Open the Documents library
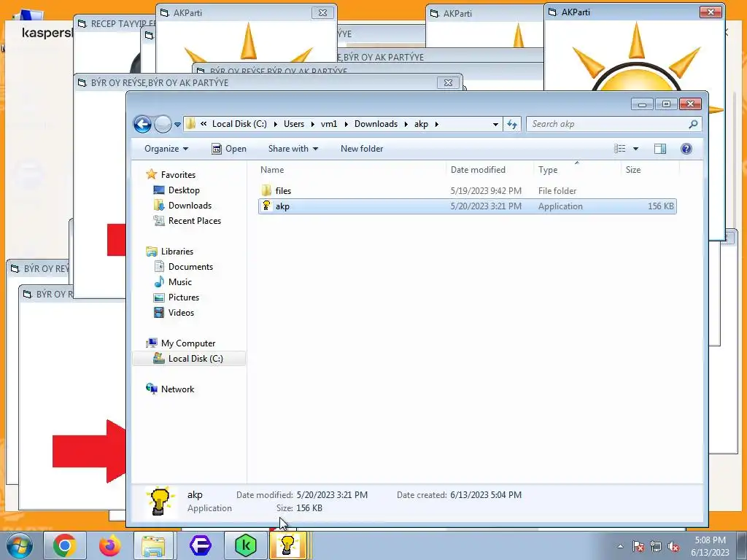Image resolution: width=747 pixels, height=560 pixels. [190, 267]
